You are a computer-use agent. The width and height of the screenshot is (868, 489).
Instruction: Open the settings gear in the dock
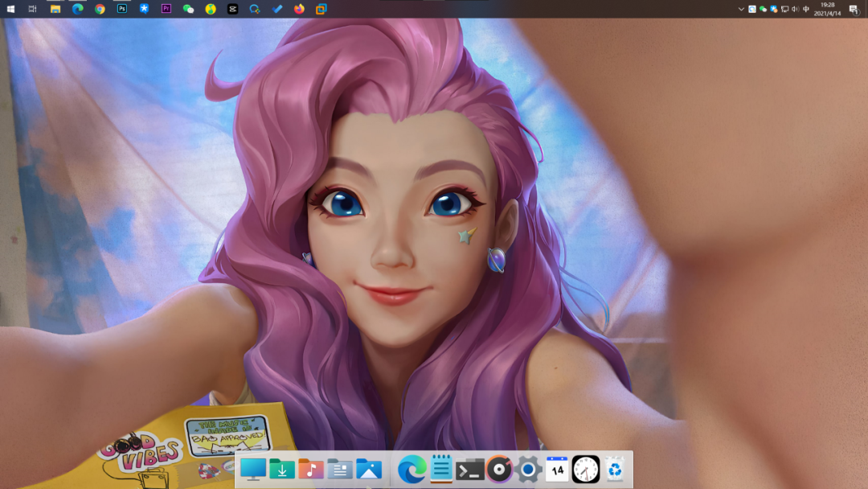click(528, 469)
